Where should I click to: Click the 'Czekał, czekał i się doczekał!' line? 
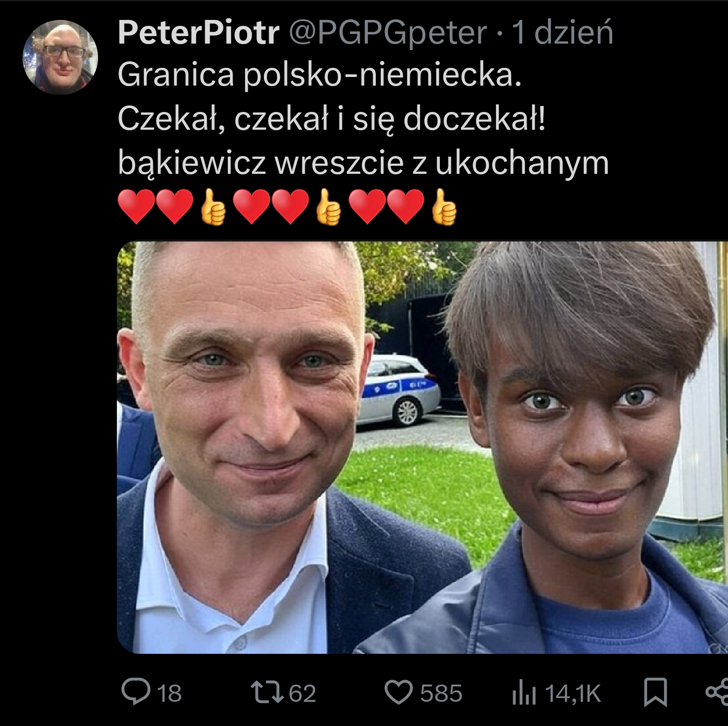tap(332, 118)
